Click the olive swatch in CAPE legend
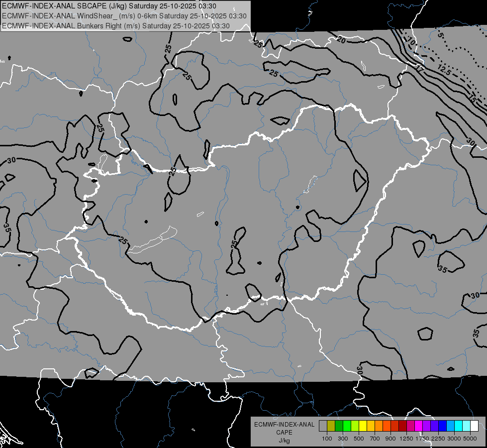 pyautogui.click(x=331, y=426)
